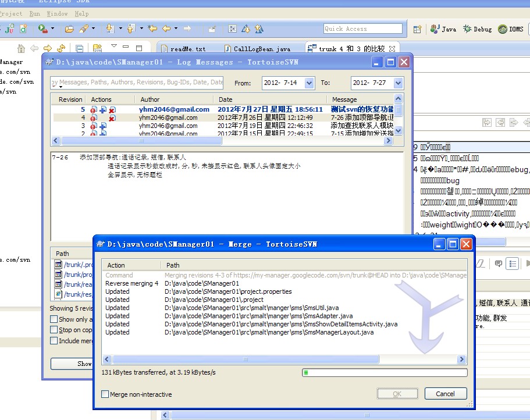Click the Revision column header in log list
This screenshot has height=420, width=530.
[70, 99]
